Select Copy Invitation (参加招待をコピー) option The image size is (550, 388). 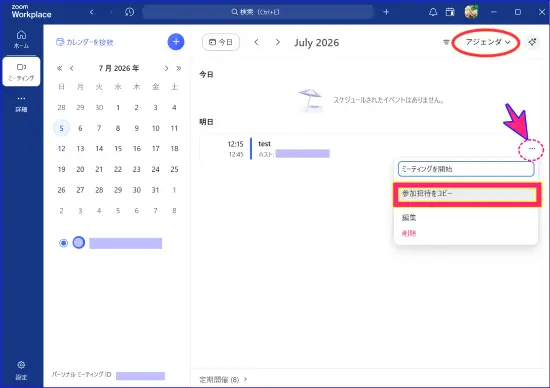click(x=467, y=194)
